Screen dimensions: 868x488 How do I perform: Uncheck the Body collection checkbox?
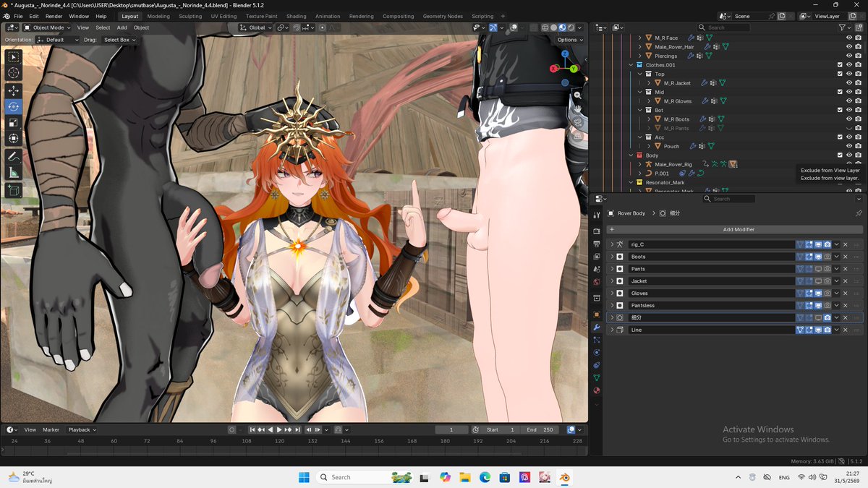click(x=840, y=155)
